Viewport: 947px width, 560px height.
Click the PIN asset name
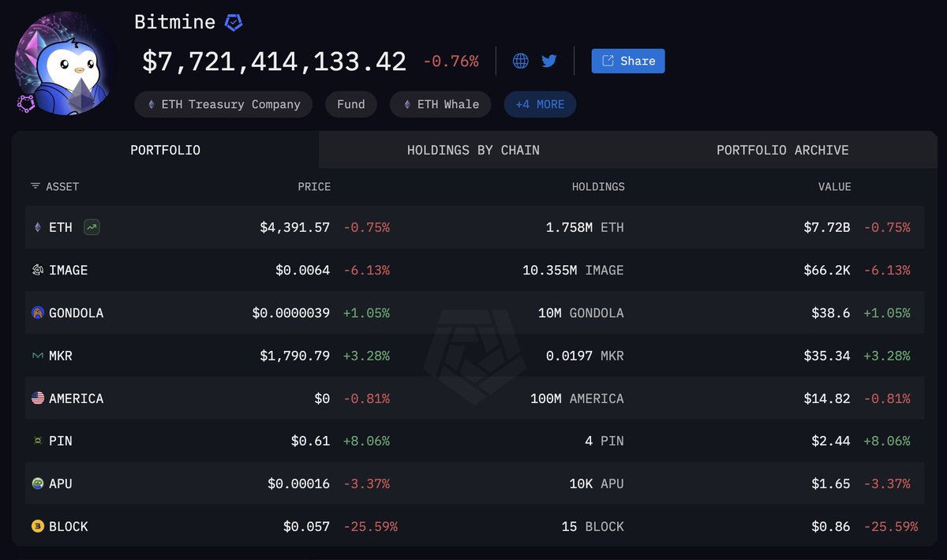coord(61,441)
